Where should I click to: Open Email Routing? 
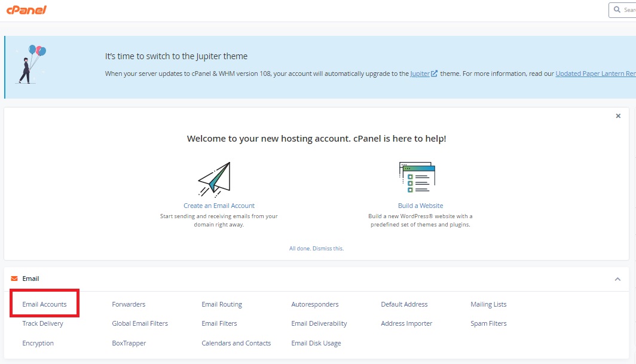[x=222, y=304]
